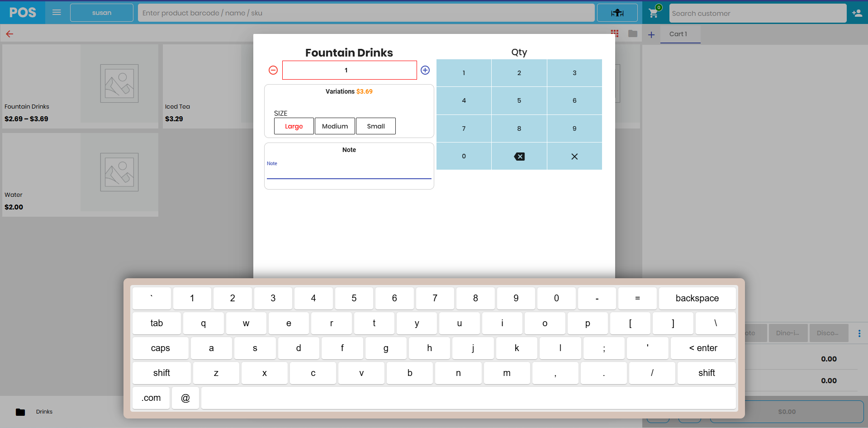Click the Note text field
Screen dimensions: 868x428
tap(349, 172)
